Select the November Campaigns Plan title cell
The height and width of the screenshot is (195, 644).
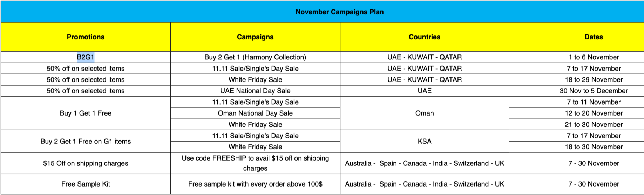pyautogui.click(x=339, y=12)
